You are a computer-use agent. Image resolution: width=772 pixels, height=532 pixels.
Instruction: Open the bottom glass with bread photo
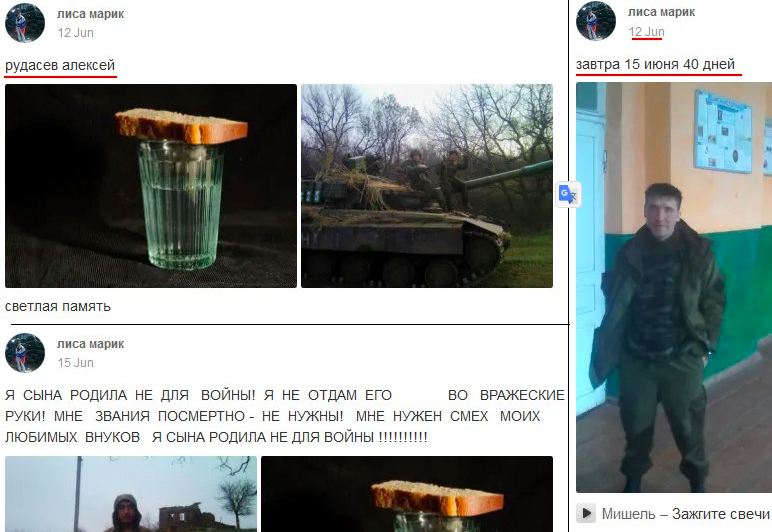pyautogui.click(x=407, y=494)
